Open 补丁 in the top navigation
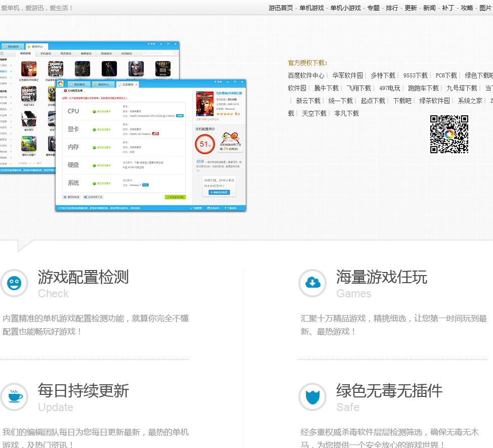Viewport: 493px width, 448px height. pyautogui.click(x=447, y=8)
